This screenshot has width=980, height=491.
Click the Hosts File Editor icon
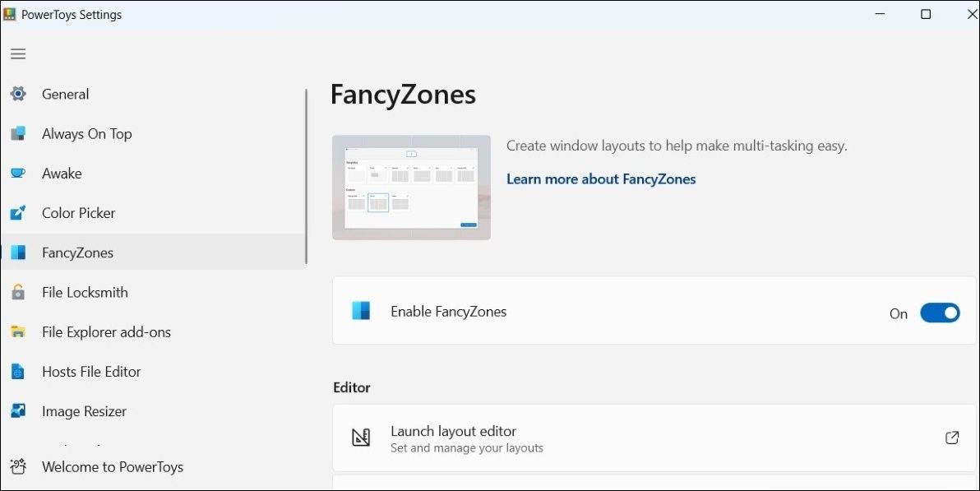point(18,371)
